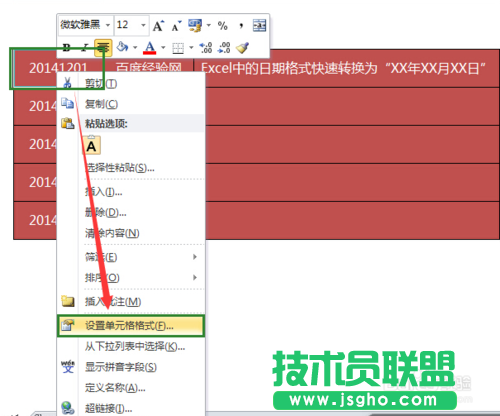This screenshot has height=416, width=500.
Task: Click the Merge and Center icon
Action: 259,26
